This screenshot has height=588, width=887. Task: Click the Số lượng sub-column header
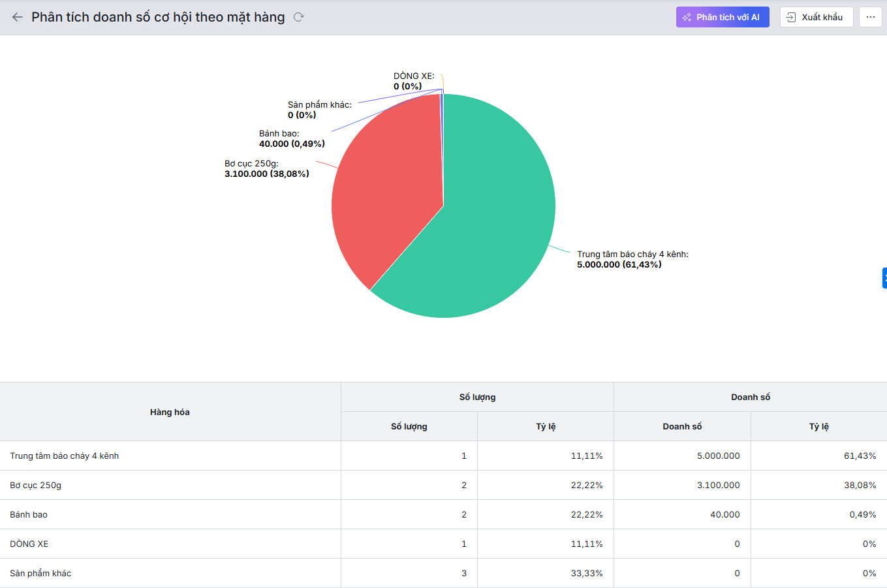(409, 426)
